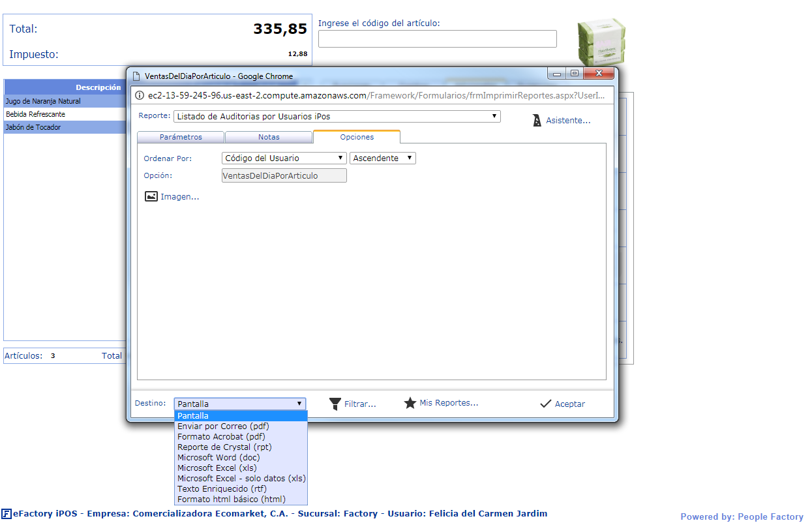Image resolution: width=812 pixels, height=523 pixels.
Task: Click the Imagen picture icon
Action: click(151, 196)
